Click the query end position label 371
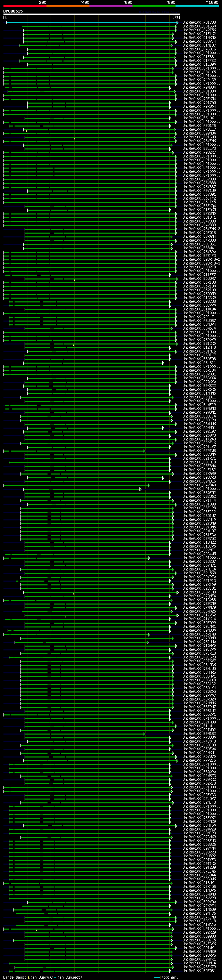 175,17
